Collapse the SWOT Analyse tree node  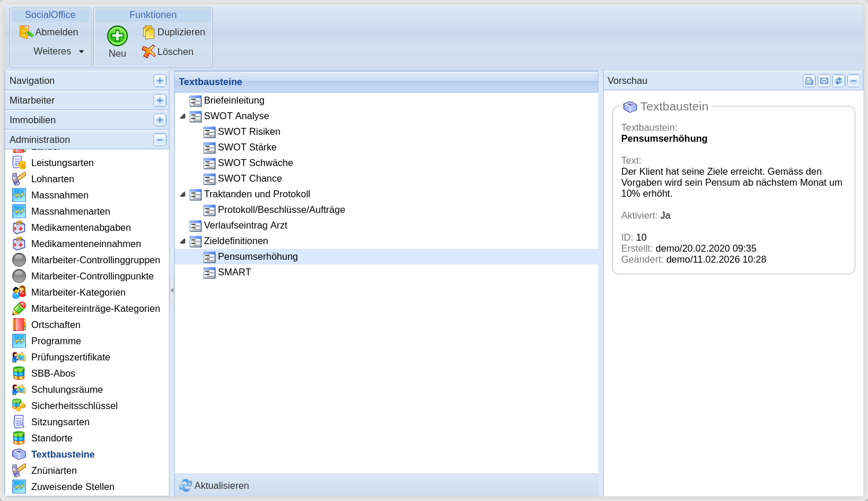[x=183, y=116]
